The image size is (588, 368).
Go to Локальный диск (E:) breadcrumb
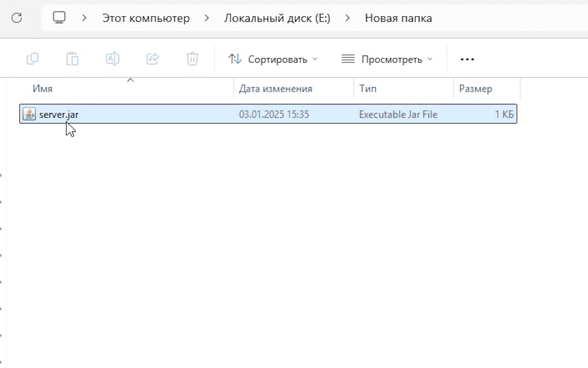tap(277, 18)
